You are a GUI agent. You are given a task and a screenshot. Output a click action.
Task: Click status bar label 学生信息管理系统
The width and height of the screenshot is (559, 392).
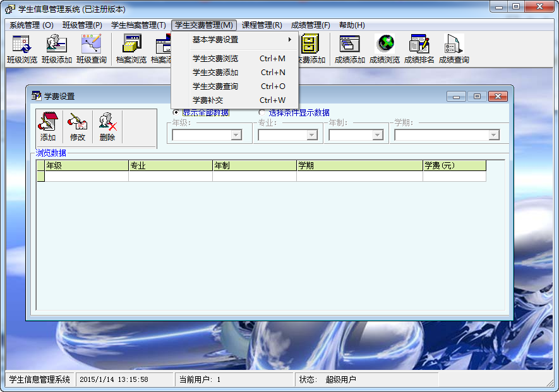40,379
